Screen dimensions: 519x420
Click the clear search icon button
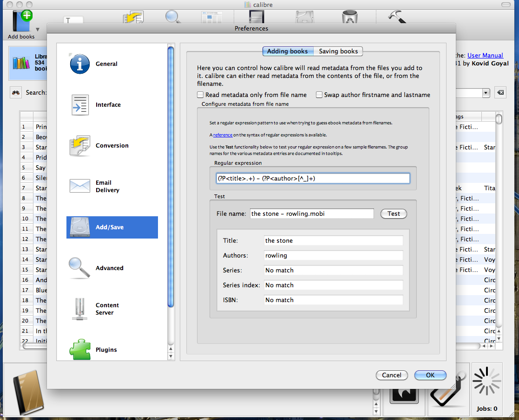pyautogui.click(x=500, y=93)
